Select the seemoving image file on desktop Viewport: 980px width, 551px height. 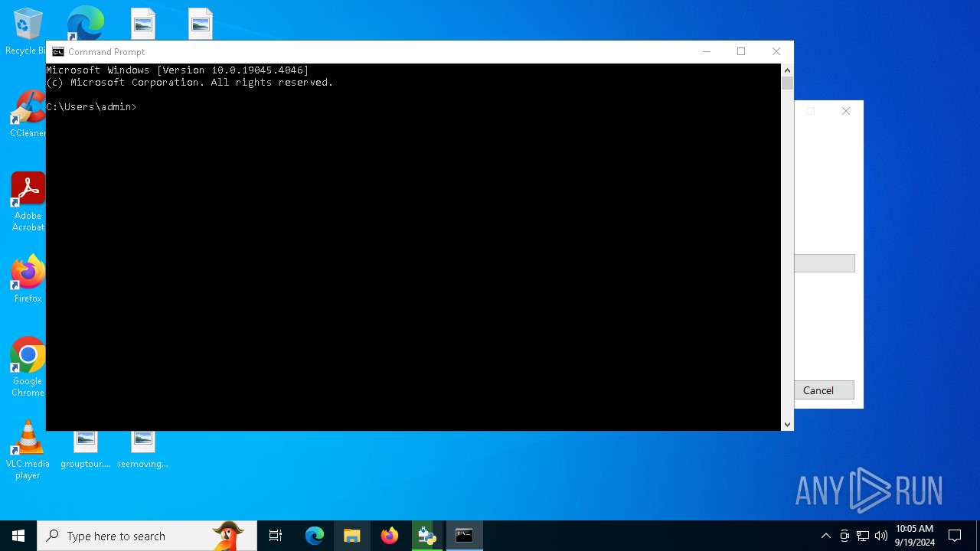tap(142, 450)
